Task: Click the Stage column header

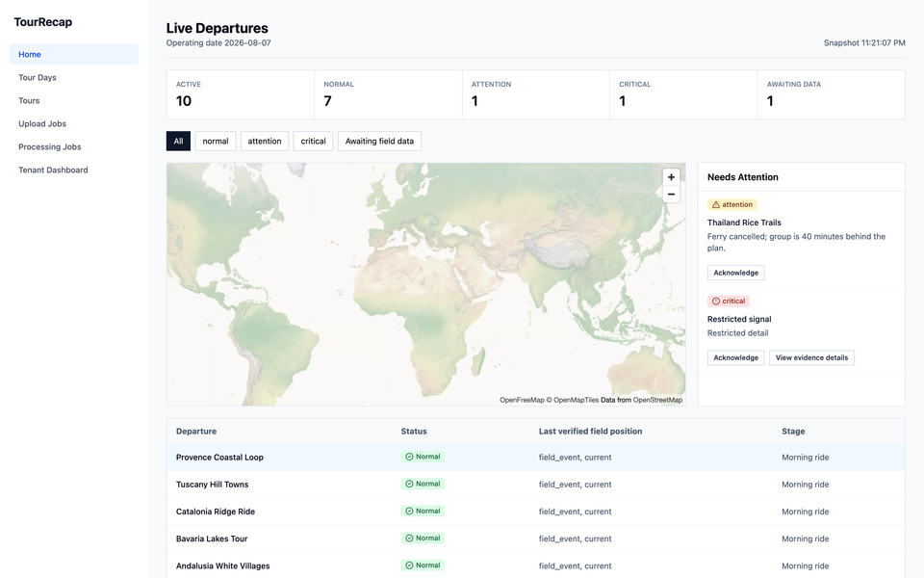Action: tap(793, 432)
